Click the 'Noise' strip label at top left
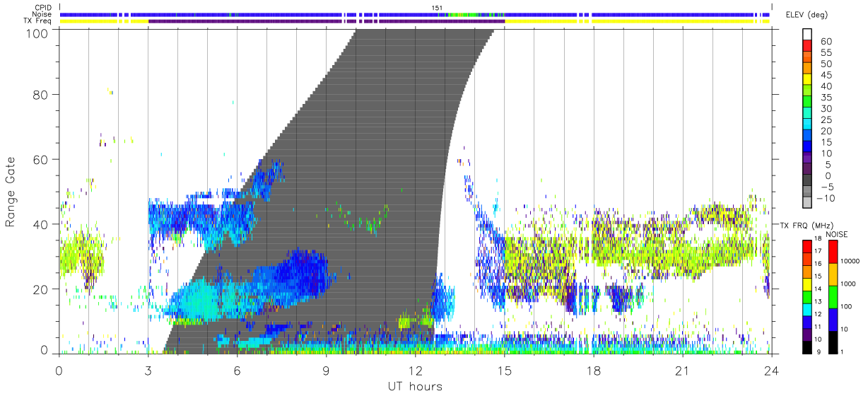The height and width of the screenshot is (401, 868). pos(43,14)
